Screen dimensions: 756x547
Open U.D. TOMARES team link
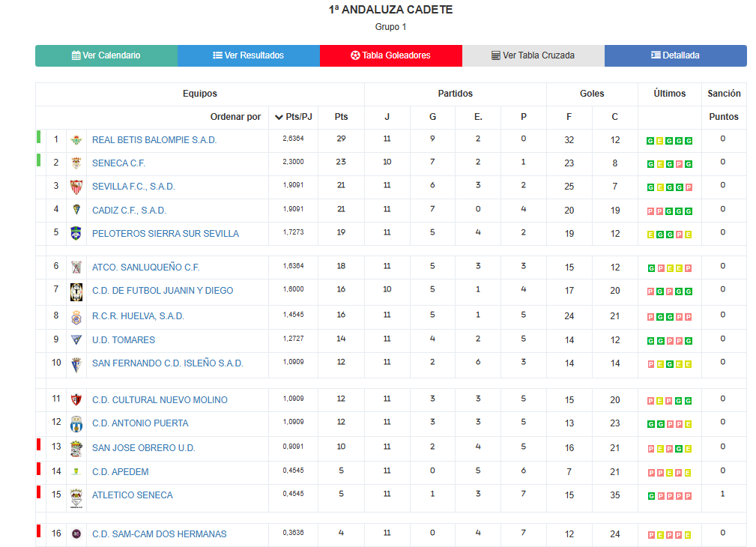[x=124, y=340]
